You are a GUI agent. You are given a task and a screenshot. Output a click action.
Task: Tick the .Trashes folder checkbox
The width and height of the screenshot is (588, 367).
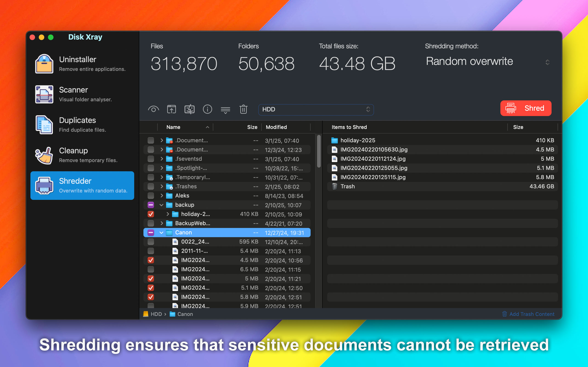pos(151,186)
